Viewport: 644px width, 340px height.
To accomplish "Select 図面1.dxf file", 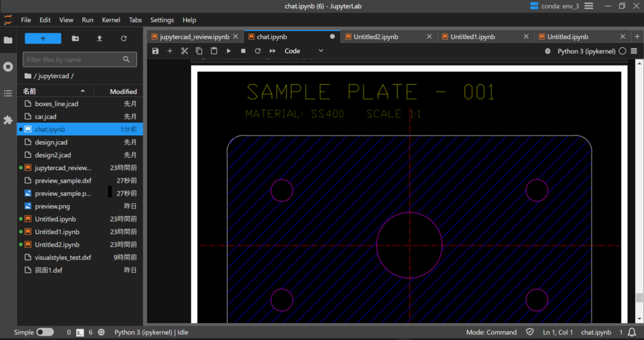I will pyautogui.click(x=80, y=270).
